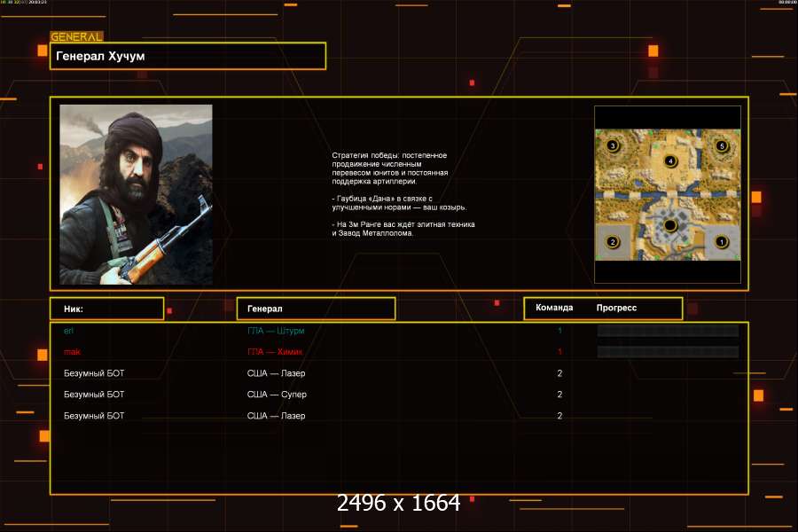Select start position 2 on the minimap

pos(613,242)
